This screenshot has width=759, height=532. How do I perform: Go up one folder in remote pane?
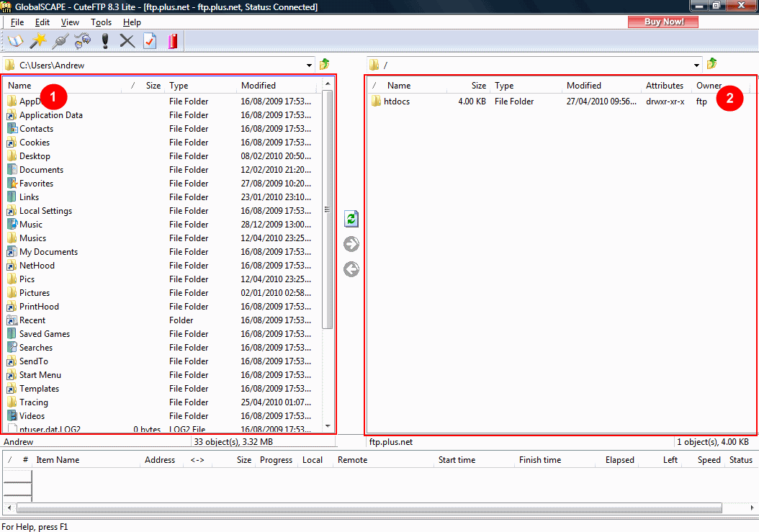pyautogui.click(x=711, y=64)
